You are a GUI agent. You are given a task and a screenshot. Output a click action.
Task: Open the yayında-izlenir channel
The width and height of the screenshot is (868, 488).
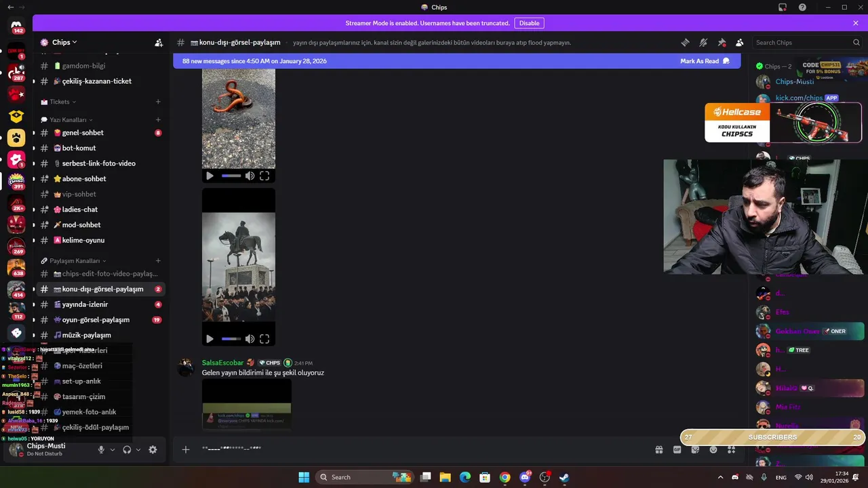tap(100, 304)
